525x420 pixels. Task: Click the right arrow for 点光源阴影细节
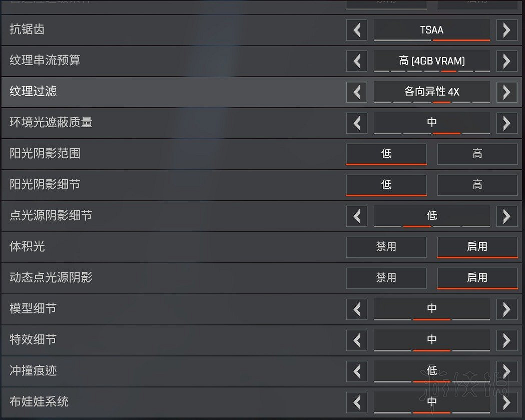[x=506, y=216]
